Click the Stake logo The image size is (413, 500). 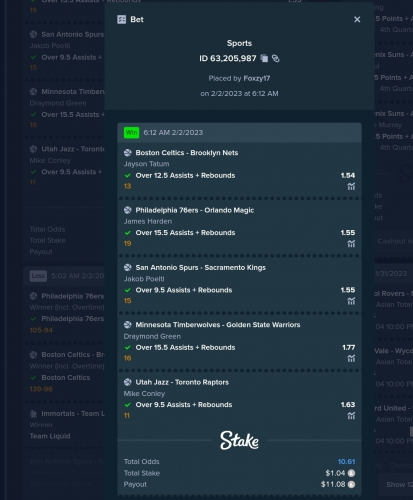(239, 440)
